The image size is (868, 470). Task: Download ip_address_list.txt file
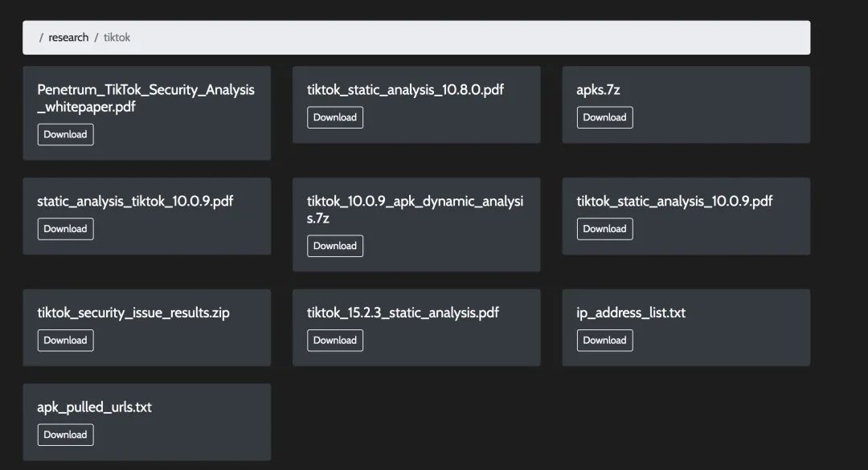604,341
